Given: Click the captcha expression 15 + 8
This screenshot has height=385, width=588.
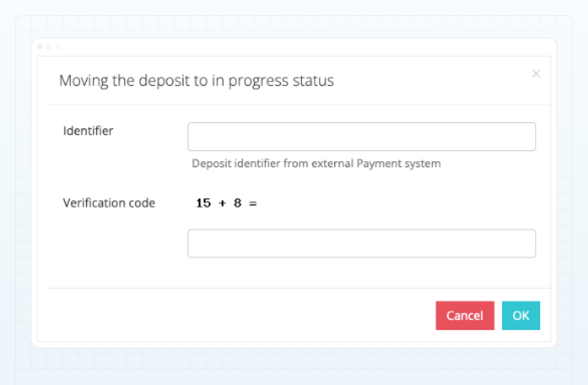Looking at the screenshot, I should click(x=226, y=203).
